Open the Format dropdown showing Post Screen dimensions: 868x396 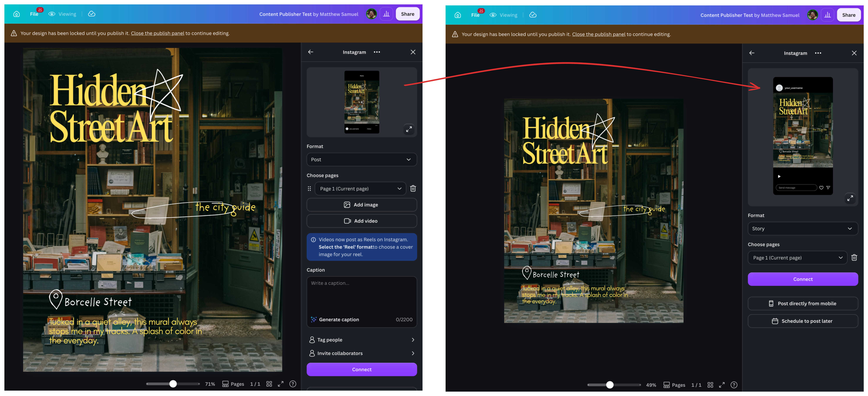[x=362, y=160]
